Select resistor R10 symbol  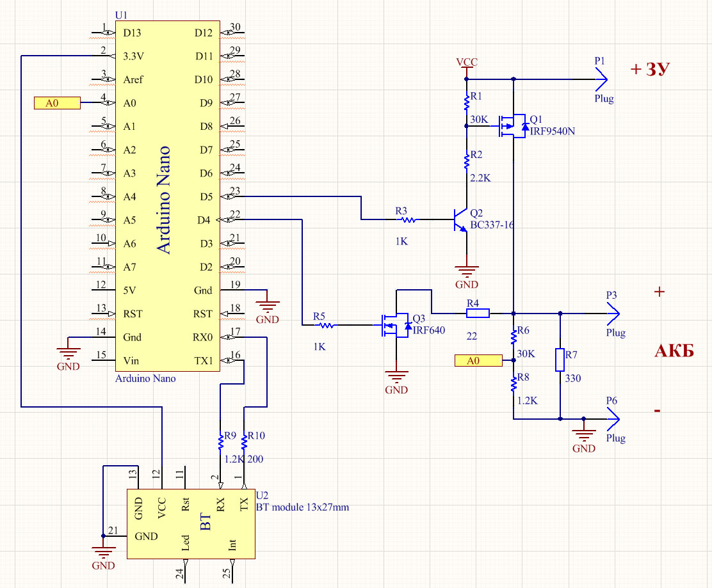tap(244, 441)
